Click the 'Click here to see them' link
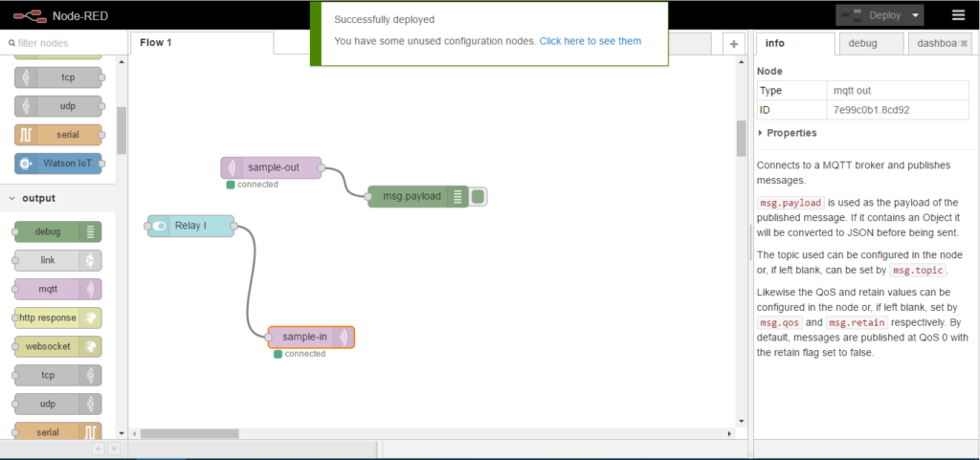 [590, 41]
